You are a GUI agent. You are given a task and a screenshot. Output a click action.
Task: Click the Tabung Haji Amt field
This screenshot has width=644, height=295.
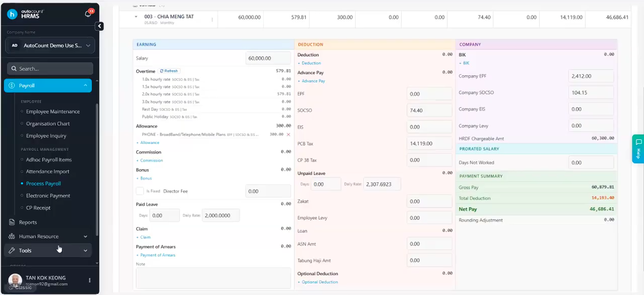coord(429,260)
